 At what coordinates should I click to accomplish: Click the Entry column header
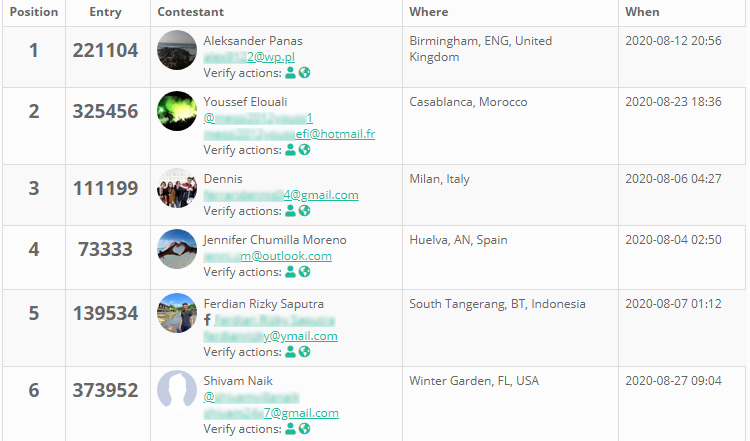(x=105, y=12)
